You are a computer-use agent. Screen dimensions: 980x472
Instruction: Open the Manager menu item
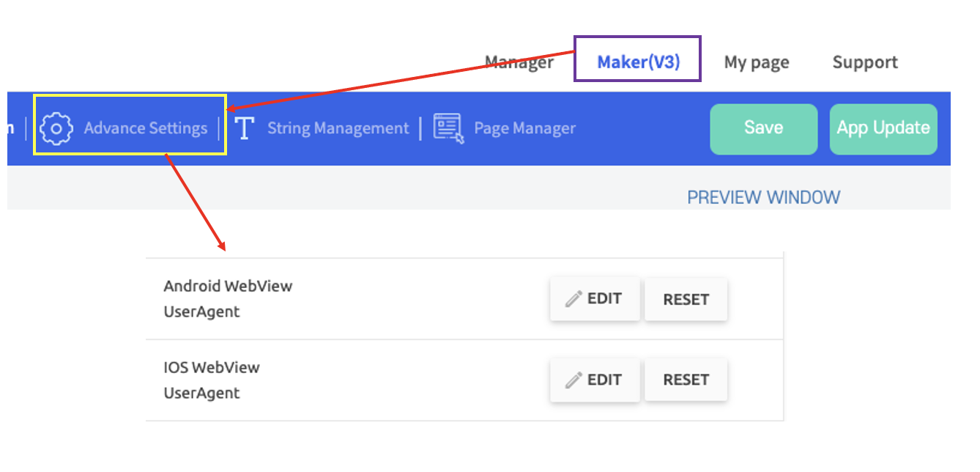[519, 62]
